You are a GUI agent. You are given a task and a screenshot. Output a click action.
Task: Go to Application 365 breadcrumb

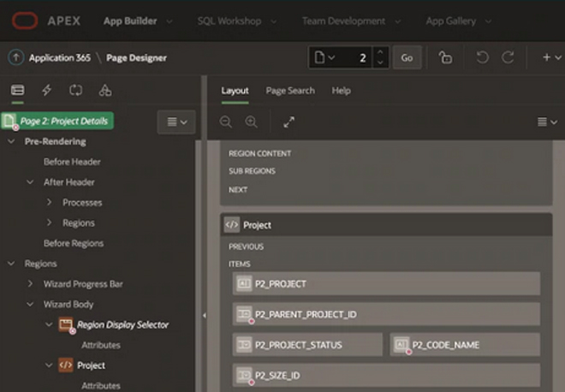[60, 57]
